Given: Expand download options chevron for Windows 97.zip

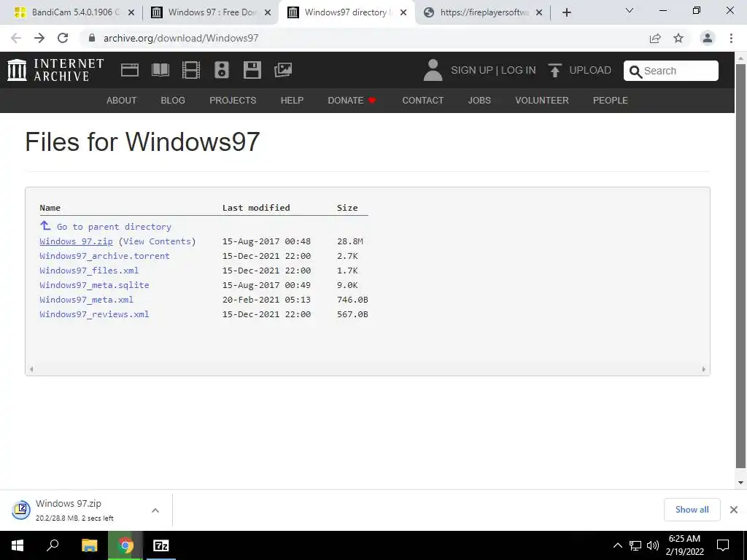Looking at the screenshot, I should click(x=155, y=510).
